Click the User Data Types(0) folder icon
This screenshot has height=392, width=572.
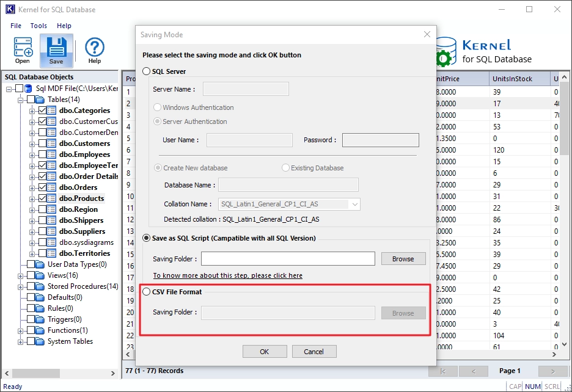pos(40,264)
